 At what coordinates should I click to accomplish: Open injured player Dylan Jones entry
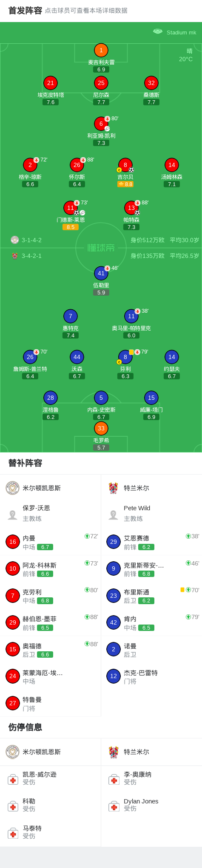click(x=151, y=805)
